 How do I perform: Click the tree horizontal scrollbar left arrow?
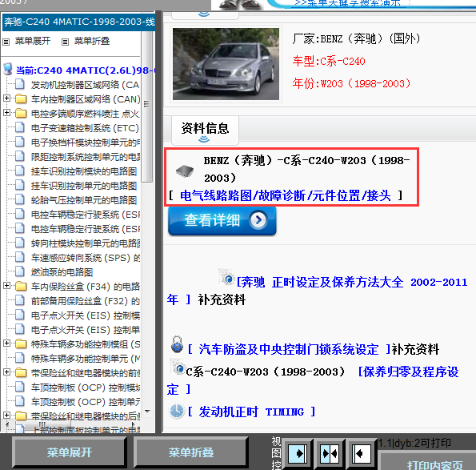(x=7, y=424)
